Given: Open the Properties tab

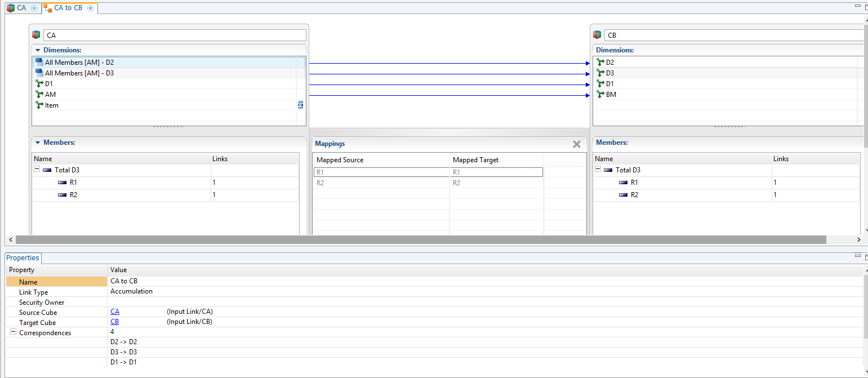Looking at the screenshot, I should click(23, 258).
